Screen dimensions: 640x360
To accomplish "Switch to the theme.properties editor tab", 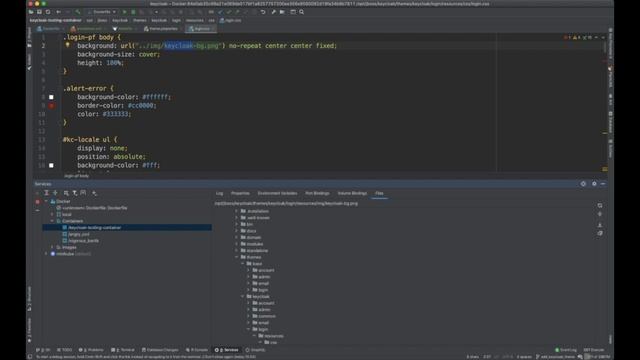I will tap(160, 29).
